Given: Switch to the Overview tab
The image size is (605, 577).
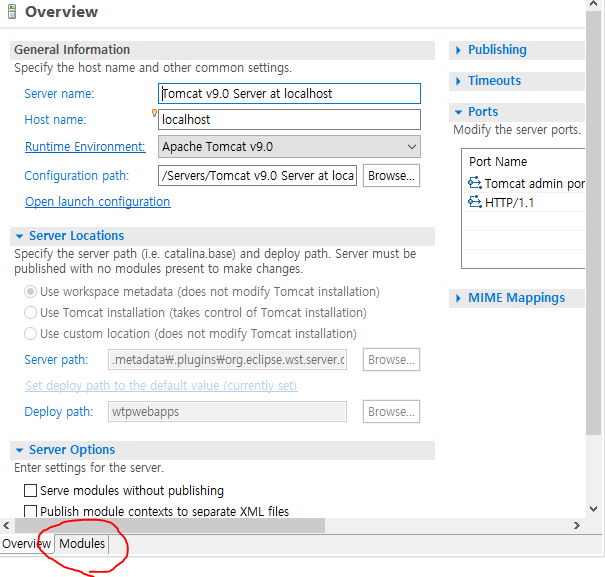Looking at the screenshot, I should 26,543.
